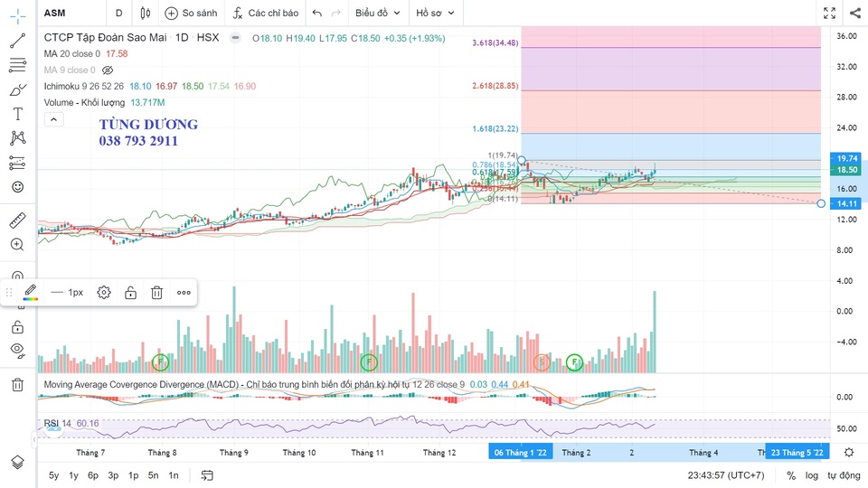
Task: Open candlestick chart style selector
Action: [x=146, y=13]
